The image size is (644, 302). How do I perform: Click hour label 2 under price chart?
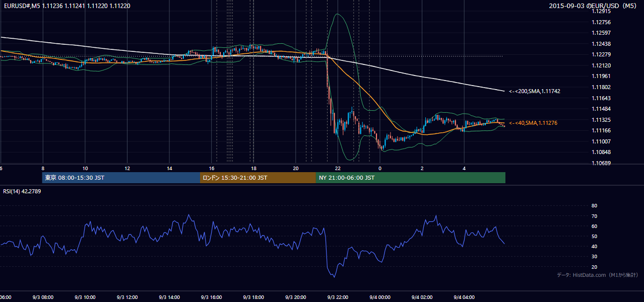422,168
